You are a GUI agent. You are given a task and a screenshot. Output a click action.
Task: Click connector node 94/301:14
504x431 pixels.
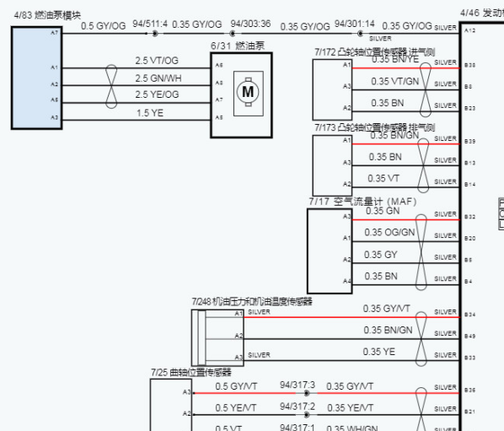pyautogui.click(x=361, y=34)
